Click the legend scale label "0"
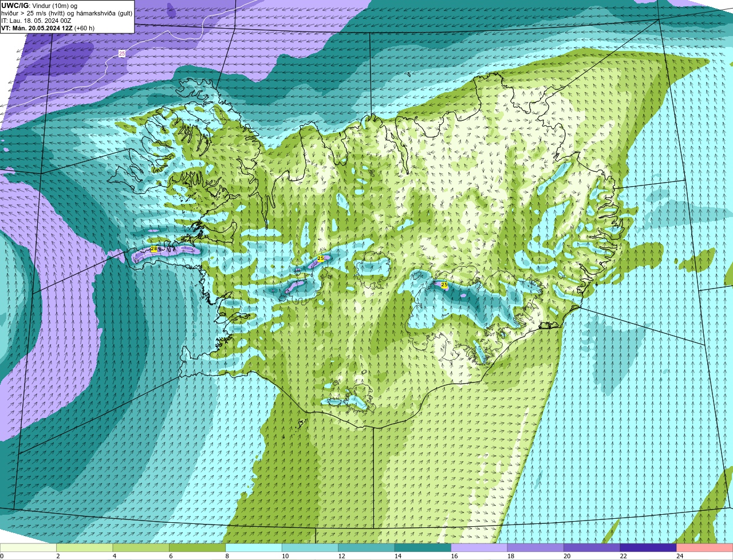The image size is (733, 560). pyautogui.click(x=2, y=556)
